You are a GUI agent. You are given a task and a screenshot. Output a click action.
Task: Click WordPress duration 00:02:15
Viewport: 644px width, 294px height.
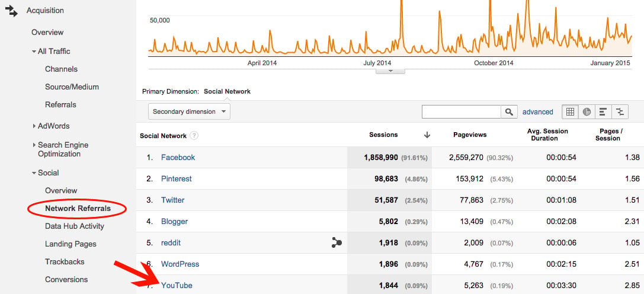561,264
